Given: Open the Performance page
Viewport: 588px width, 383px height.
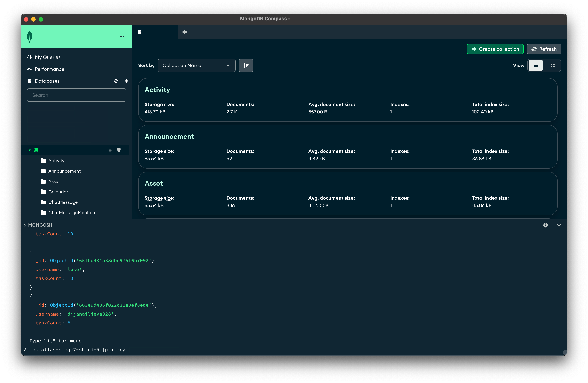Looking at the screenshot, I should click(50, 69).
